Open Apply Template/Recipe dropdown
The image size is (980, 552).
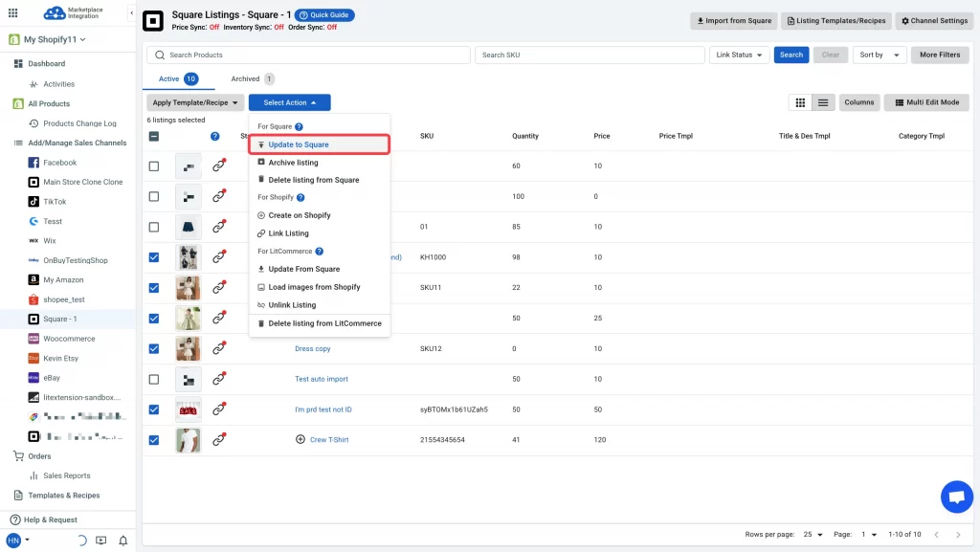click(195, 102)
